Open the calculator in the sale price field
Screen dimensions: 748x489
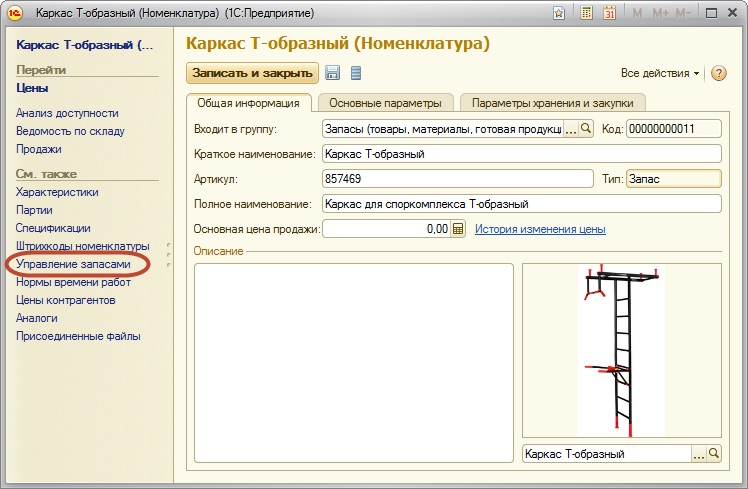tap(459, 229)
